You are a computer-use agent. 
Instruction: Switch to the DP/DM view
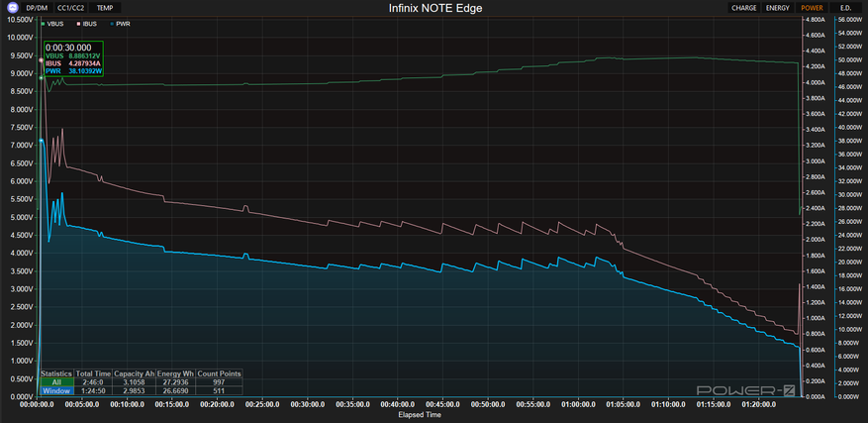point(37,8)
